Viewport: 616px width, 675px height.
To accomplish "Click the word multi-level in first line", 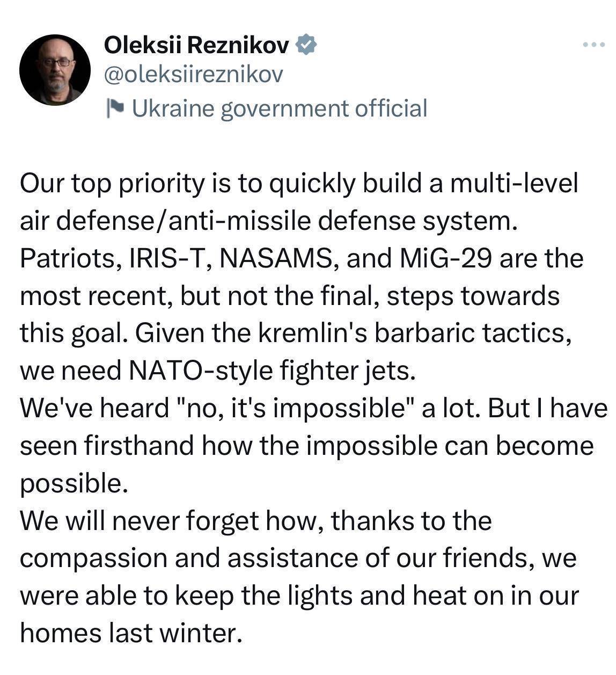I will pyautogui.click(x=514, y=184).
